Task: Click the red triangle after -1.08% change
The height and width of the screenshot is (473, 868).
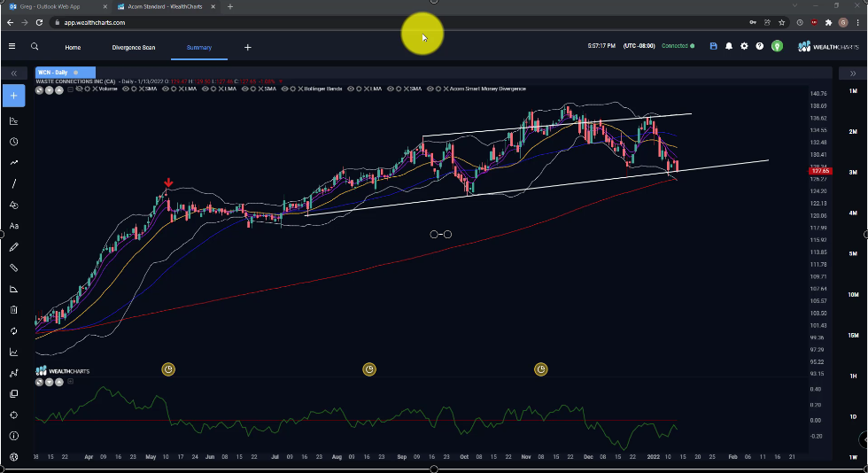Action: 281,82
